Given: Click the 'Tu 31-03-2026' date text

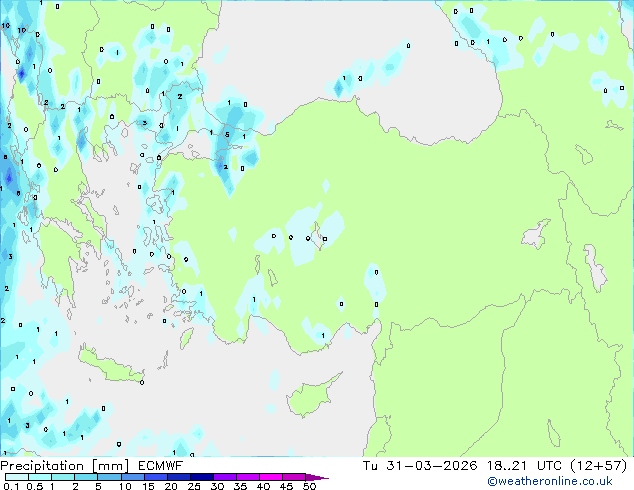Looking at the screenshot, I should pyautogui.click(x=420, y=466).
